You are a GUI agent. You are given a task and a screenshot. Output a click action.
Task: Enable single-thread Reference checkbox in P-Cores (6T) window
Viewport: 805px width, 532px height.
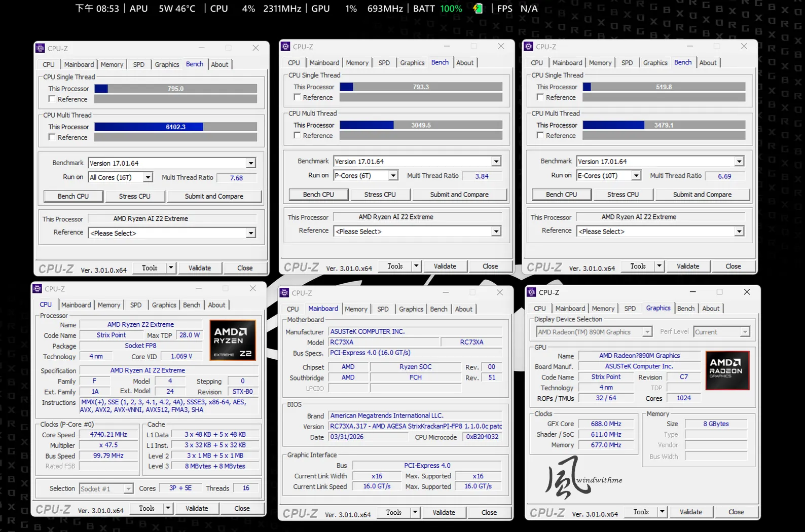point(297,97)
